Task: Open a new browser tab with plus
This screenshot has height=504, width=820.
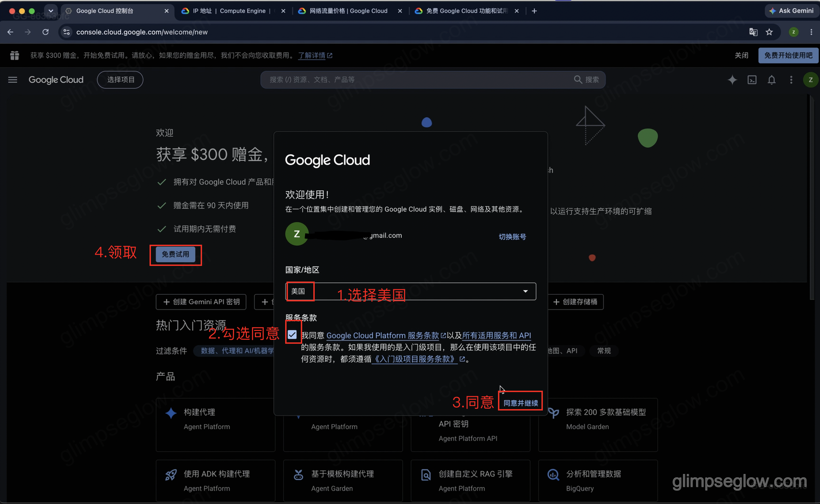Action: tap(534, 11)
